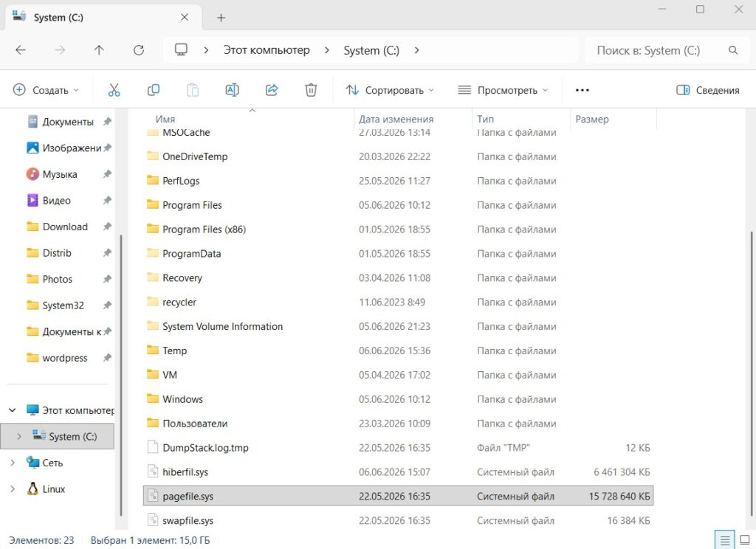
Task: Add a new tab with plus
Action: 221,18
